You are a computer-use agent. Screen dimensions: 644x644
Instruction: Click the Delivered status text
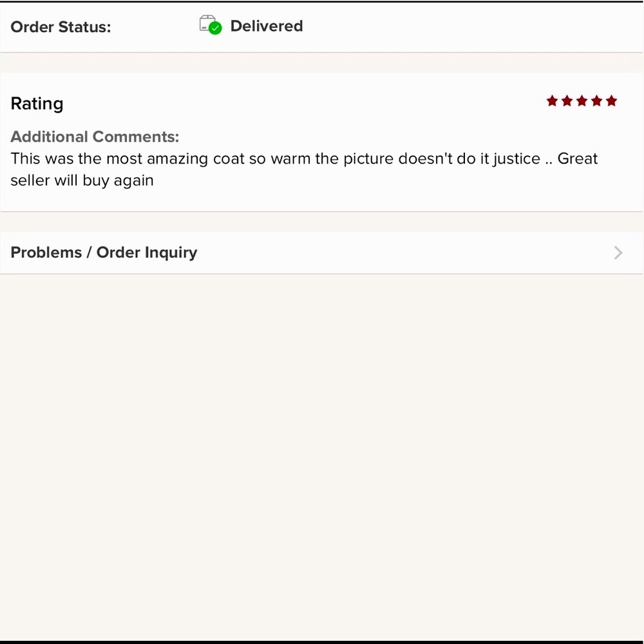click(266, 26)
